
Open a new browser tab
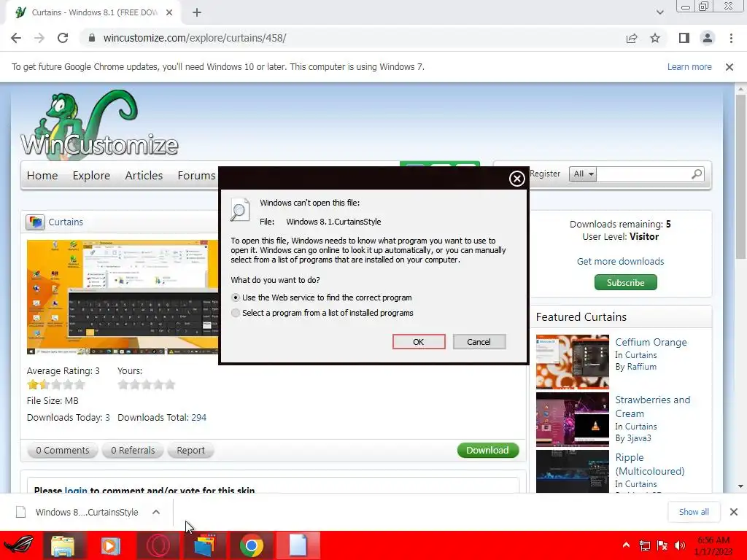coord(197,12)
